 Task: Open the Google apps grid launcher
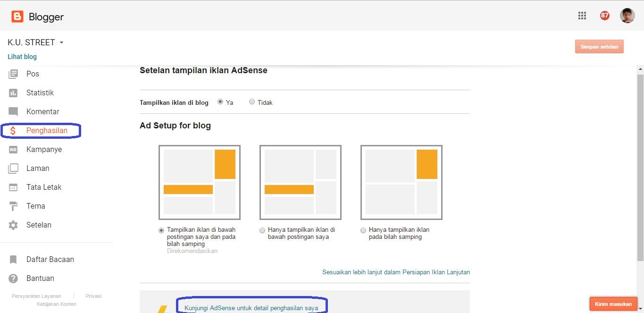pos(582,15)
